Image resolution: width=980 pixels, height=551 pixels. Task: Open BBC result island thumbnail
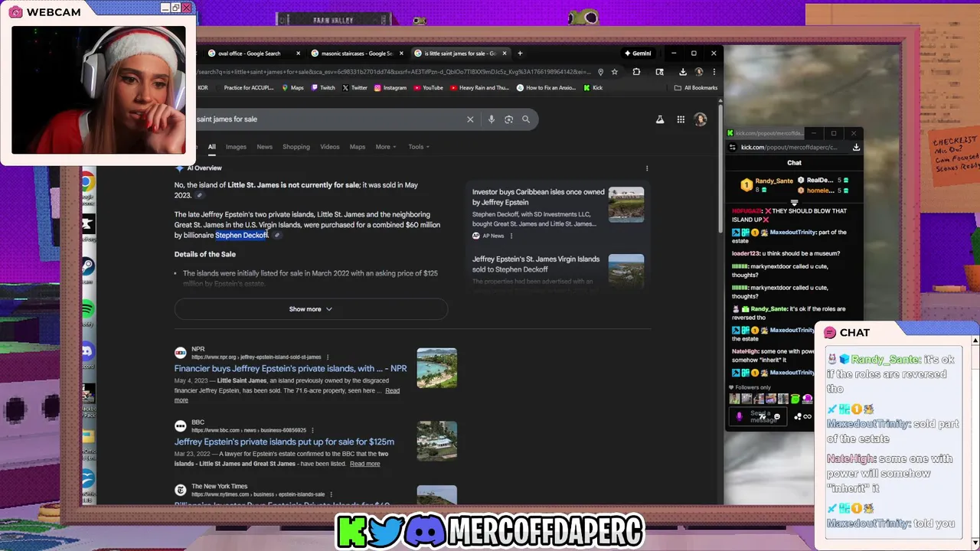point(437,442)
